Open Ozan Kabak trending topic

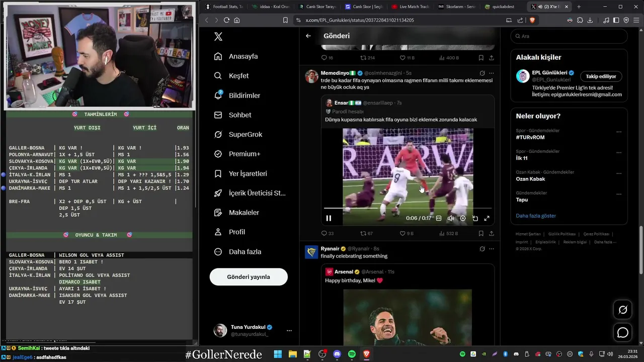pyautogui.click(x=530, y=179)
